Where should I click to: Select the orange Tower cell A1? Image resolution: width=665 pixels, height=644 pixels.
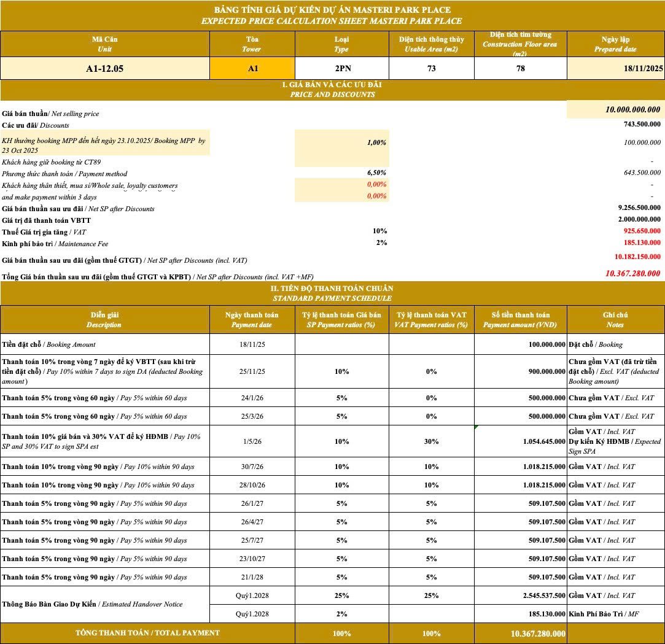252,68
